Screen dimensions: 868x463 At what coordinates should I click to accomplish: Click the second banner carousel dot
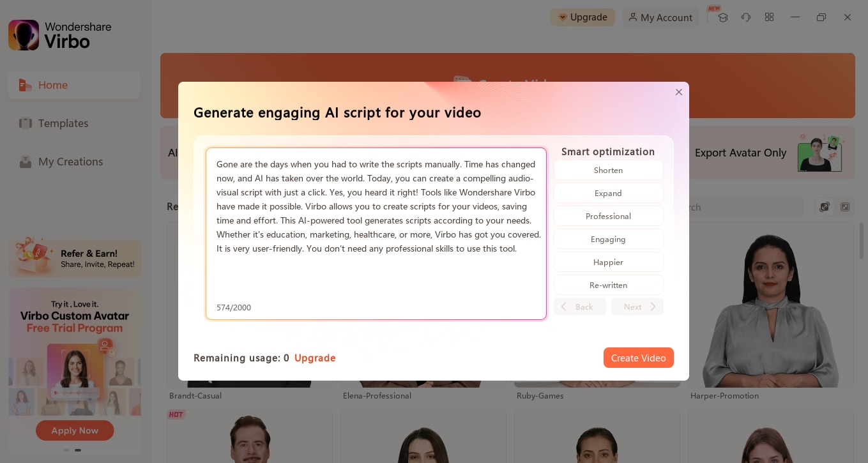(78, 450)
